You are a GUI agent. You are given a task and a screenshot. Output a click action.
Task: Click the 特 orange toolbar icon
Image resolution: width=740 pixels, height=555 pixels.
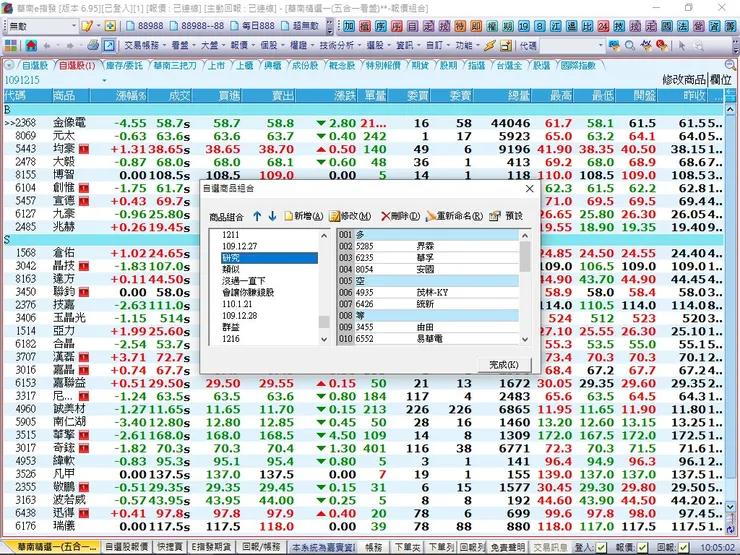coord(460,26)
